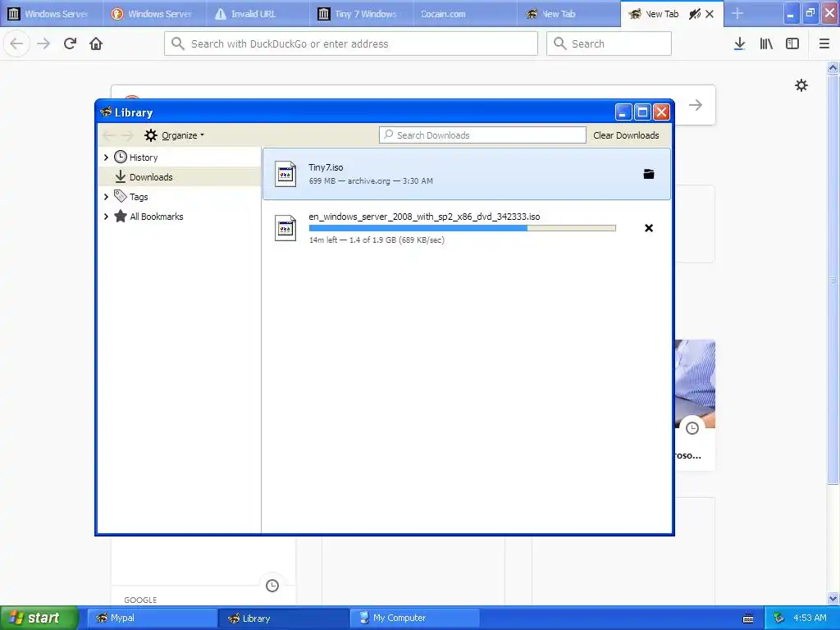
Task: Cancel the Windows Server 2008 ISO download
Action: pos(649,228)
